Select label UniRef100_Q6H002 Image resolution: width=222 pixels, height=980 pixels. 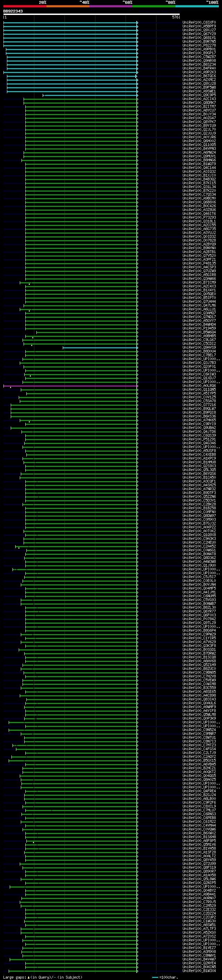coord(199,141)
